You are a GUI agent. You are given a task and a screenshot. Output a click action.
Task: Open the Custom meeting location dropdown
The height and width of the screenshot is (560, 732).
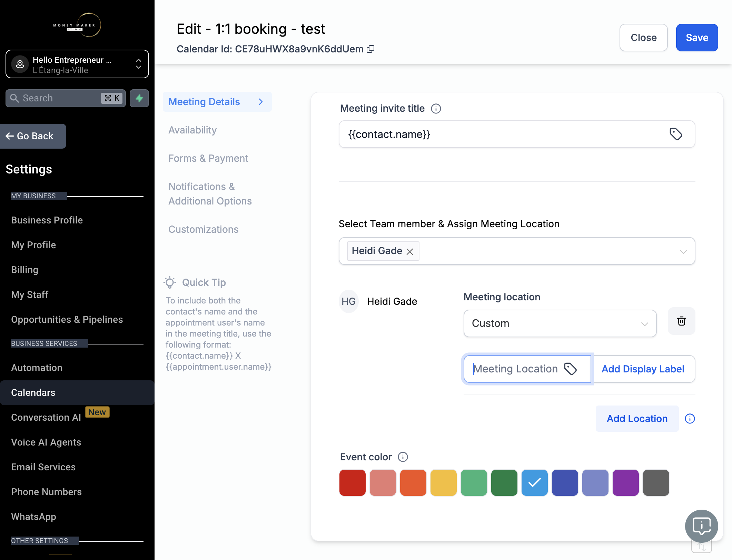tap(560, 323)
